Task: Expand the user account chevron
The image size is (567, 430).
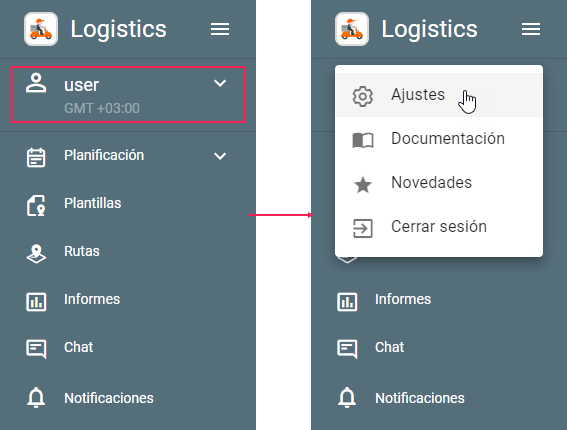Action: tap(220, 83)
